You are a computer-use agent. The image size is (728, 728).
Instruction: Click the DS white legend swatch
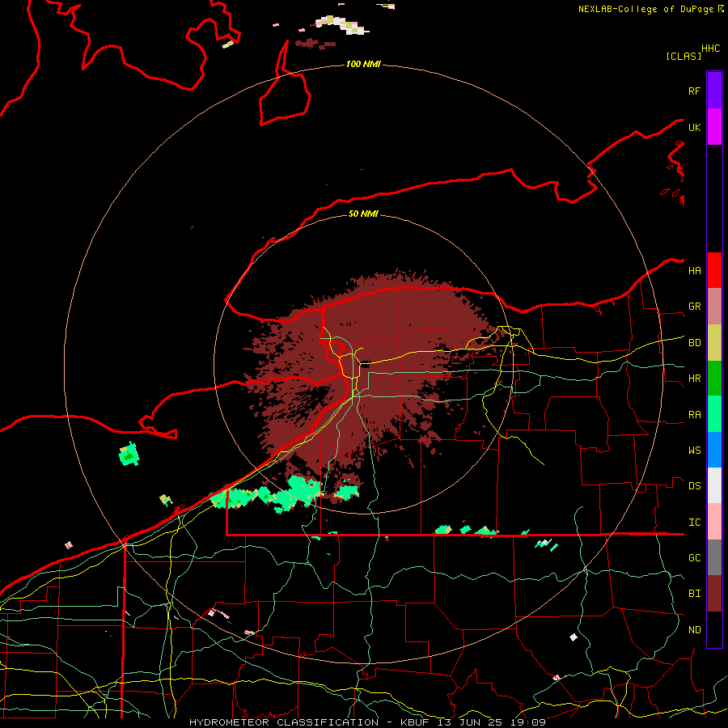click(x=714, y=485)
